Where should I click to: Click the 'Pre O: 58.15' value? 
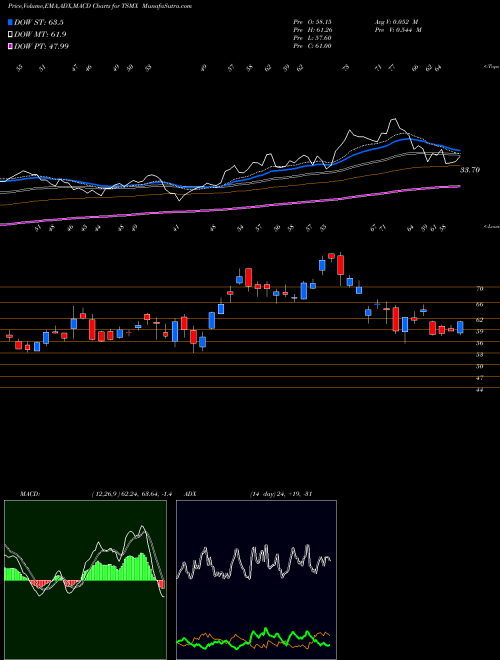pyautogui.click(x=312, y=21)
